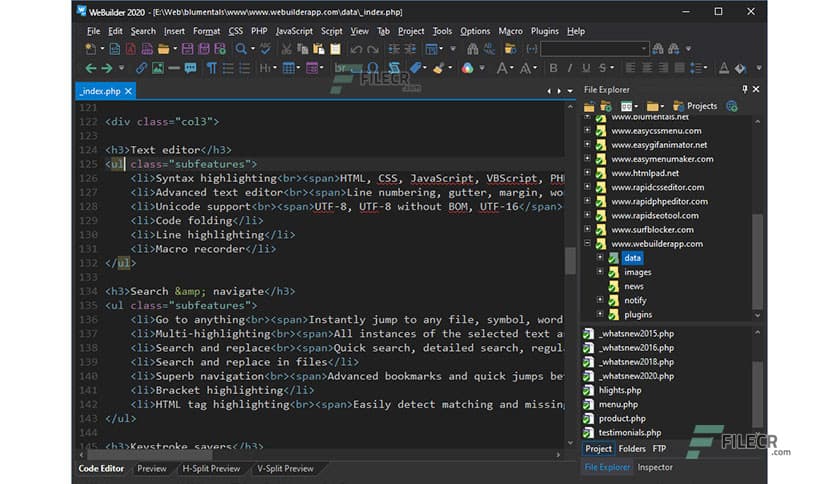
Task: Open the File menu
Action: pyautogui.click(x=93, y=31)
